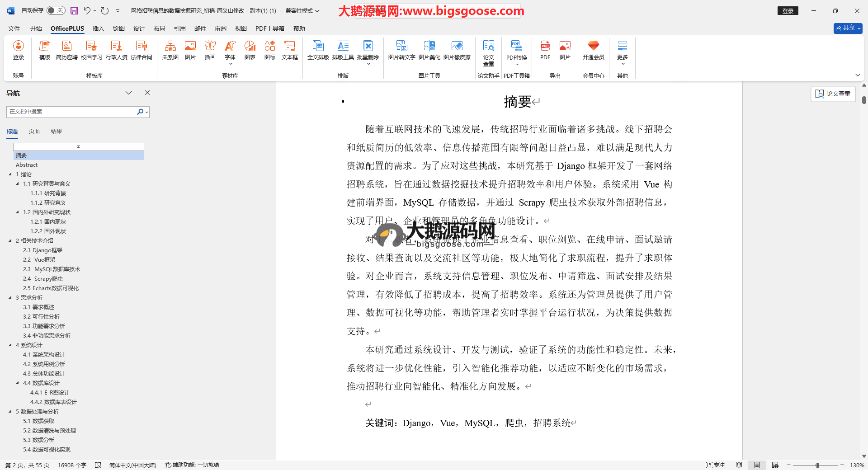
Task: Click the 全文排版 full-text layout icon
Action: point(318,50)
